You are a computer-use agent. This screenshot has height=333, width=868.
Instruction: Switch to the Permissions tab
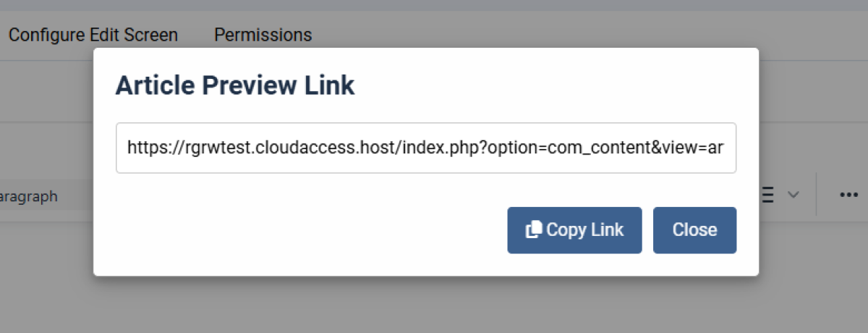point(263,35)
